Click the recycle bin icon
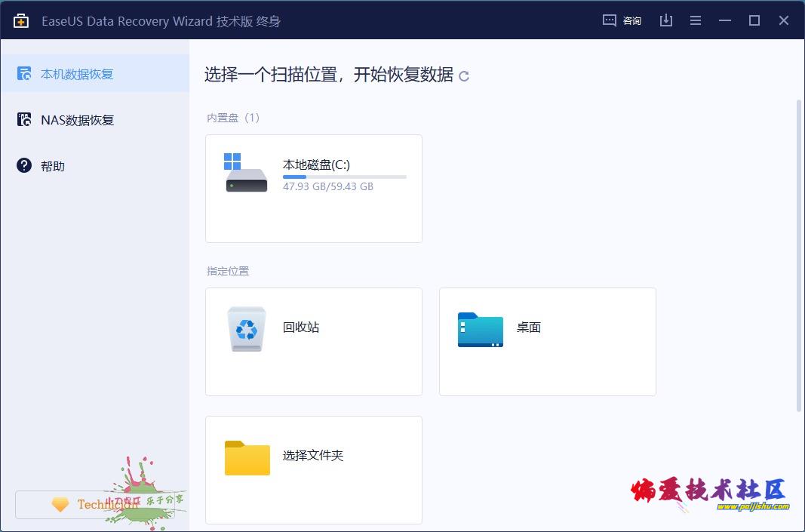Screen dimensions: 805x532 pos(247,329)
